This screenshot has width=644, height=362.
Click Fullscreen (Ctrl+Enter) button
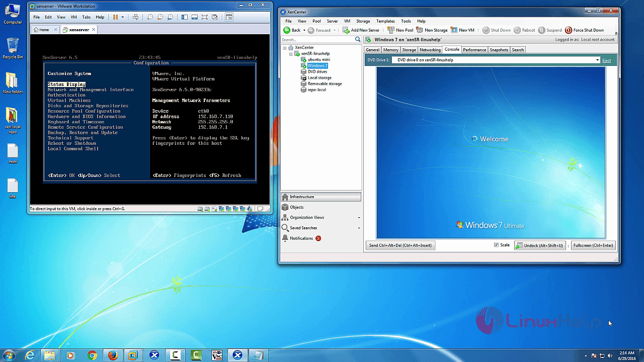[593, 245]
